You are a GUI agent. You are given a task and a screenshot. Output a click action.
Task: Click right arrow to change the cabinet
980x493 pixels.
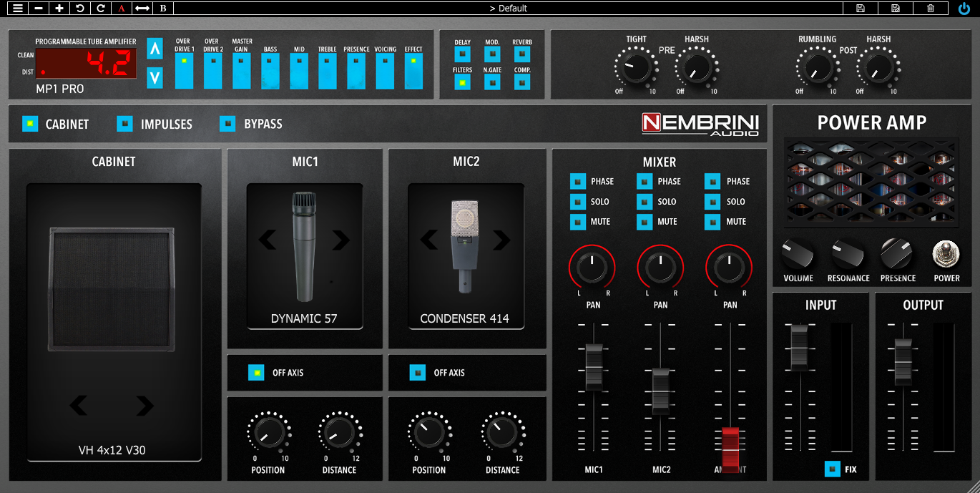point(146,406)
